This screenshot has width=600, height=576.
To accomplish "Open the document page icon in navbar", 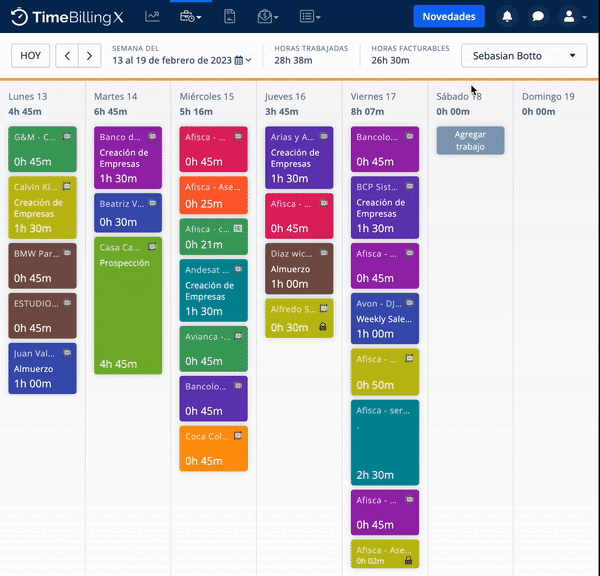I will [229, 16].
